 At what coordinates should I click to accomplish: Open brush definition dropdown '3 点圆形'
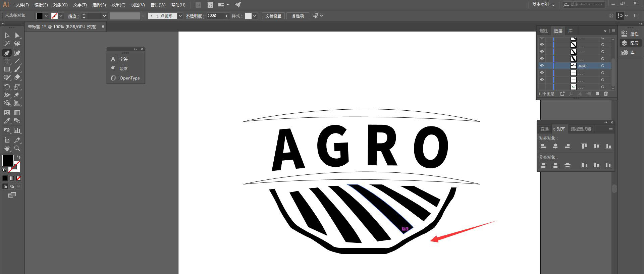(x=180, y=16)
